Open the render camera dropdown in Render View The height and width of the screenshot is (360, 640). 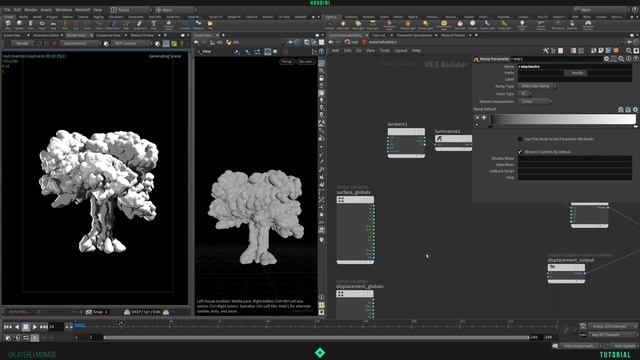(x=131, y=43)
